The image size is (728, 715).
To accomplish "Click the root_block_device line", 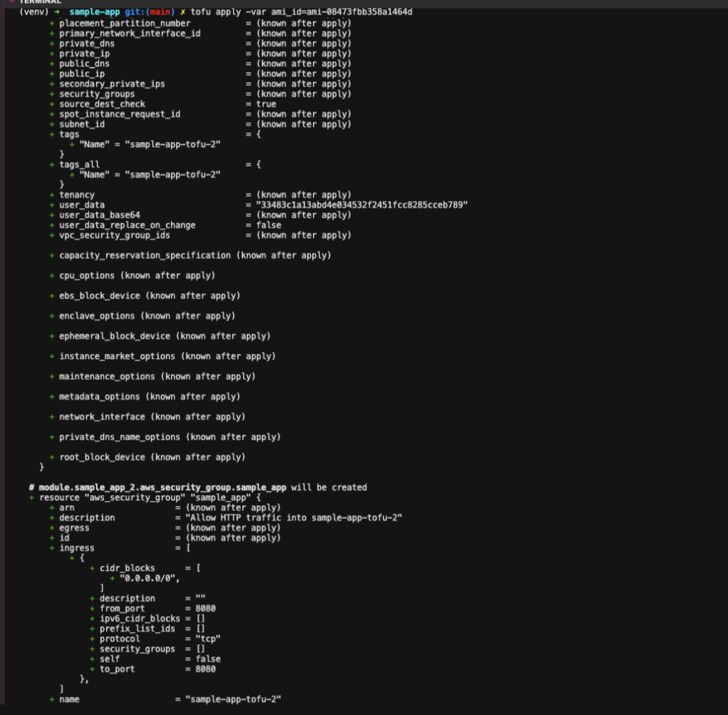I will [x=152, y=457].
